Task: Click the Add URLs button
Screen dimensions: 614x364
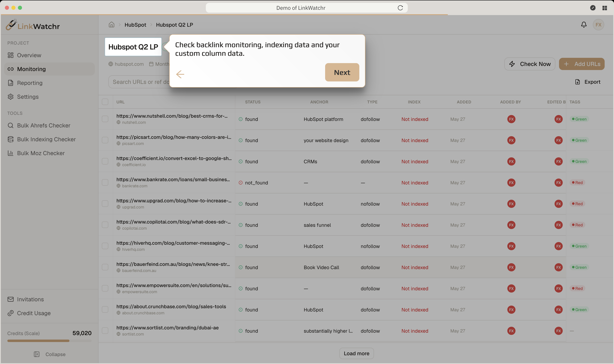Action: click(x=582, y=64)
